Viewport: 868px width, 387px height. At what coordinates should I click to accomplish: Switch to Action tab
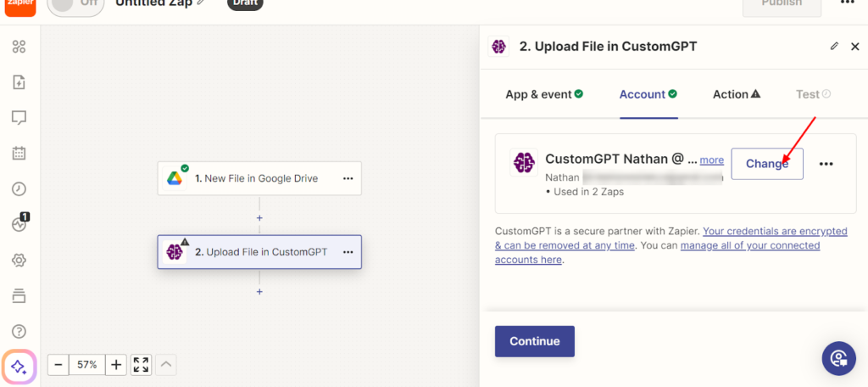coord(737,94)
